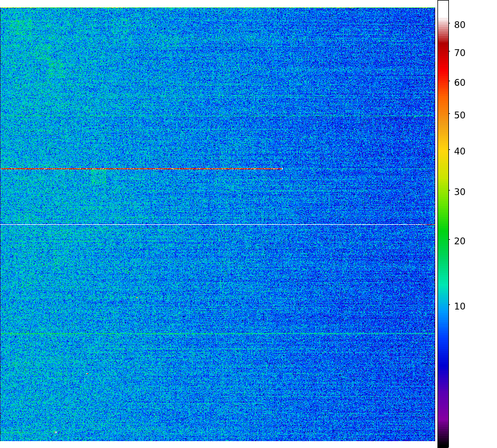Select the 10 tick label on colorbar
The height and width of the screenshot is (448, 497).
[x=459, y=306]
